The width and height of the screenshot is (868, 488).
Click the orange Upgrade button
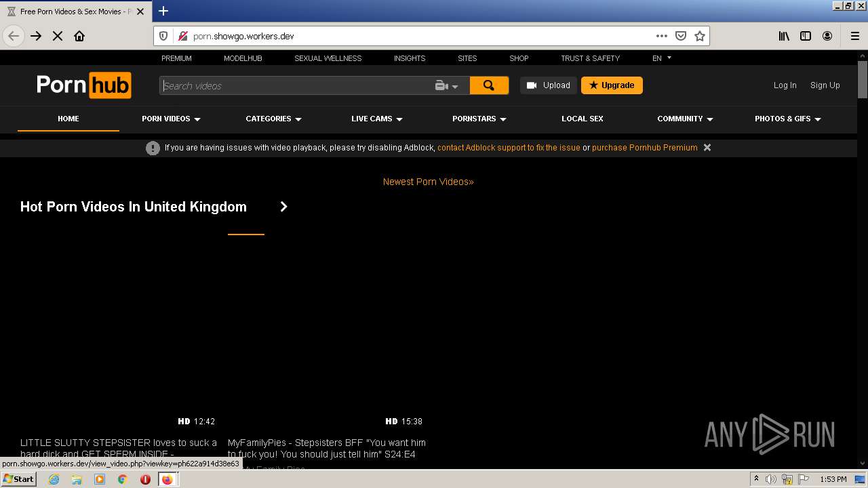[x=612, y=85]
